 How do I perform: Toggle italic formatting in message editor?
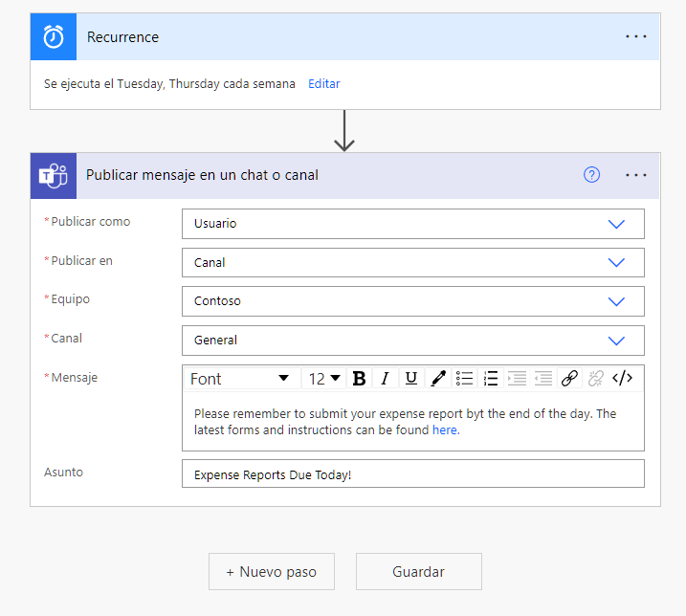385,379
